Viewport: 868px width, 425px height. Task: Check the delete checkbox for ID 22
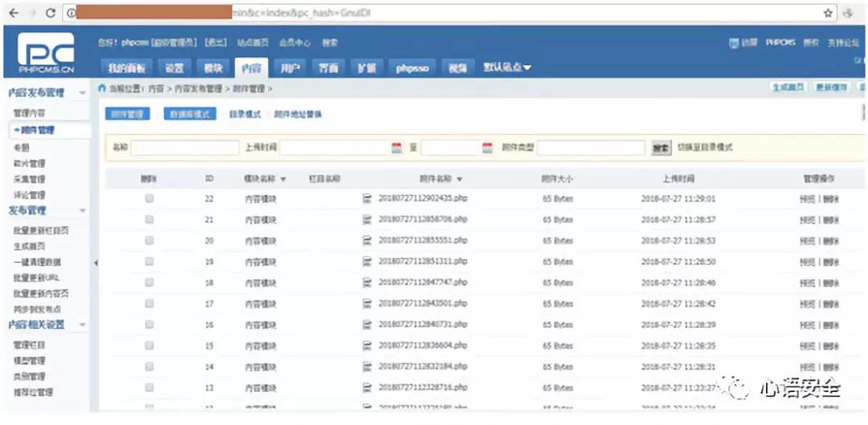(149, 198)
